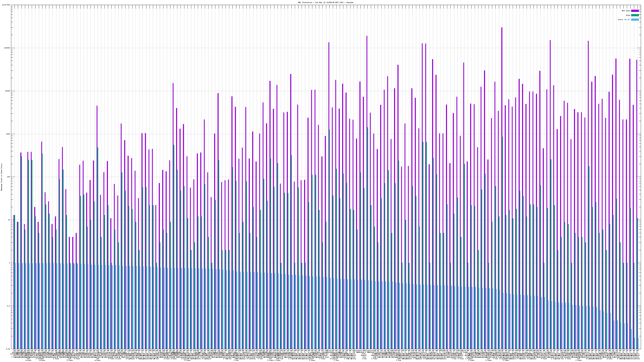Image resolution: width=644 pixels, height=362 pixels.
Task: Select the 1000 y-axis tick label
Action: (x=8, y=134)
